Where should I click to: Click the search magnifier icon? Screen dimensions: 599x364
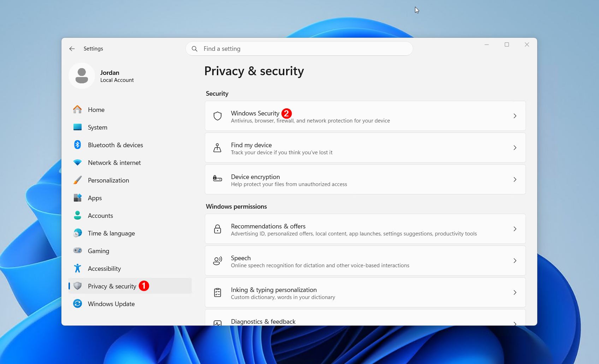(195, 49)
